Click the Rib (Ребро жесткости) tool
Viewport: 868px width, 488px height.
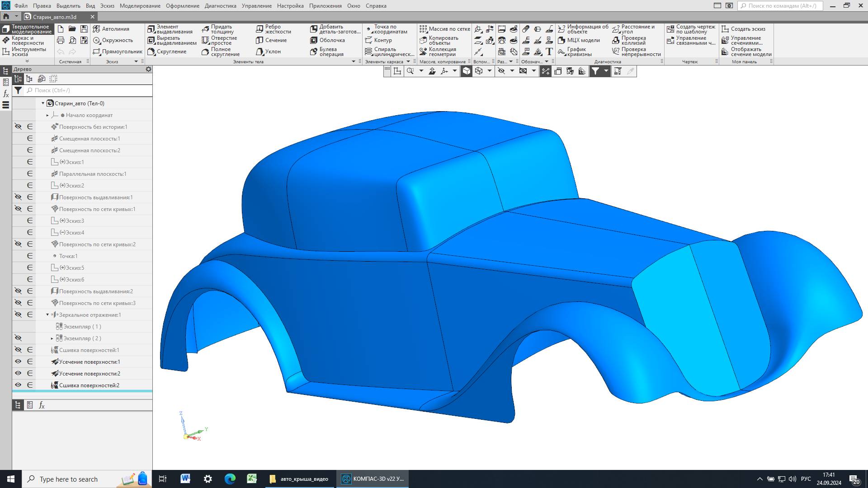pos(274,29)
